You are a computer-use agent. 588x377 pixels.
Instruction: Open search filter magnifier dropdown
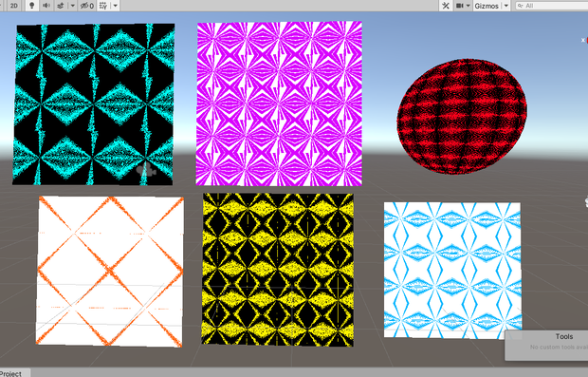(521, 6)
